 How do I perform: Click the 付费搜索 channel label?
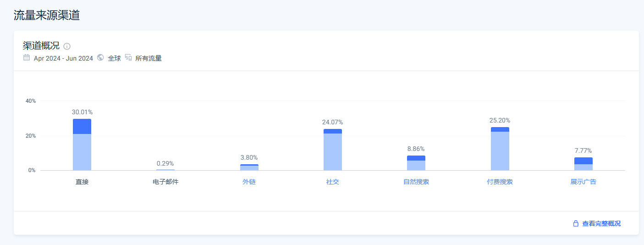(x=500, y=182)
